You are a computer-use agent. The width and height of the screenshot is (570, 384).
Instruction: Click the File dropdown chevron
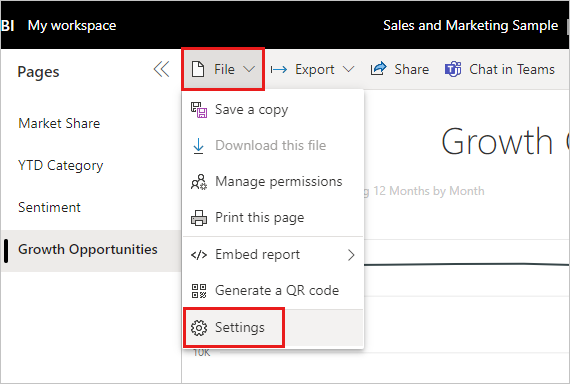tap(249, 69)
